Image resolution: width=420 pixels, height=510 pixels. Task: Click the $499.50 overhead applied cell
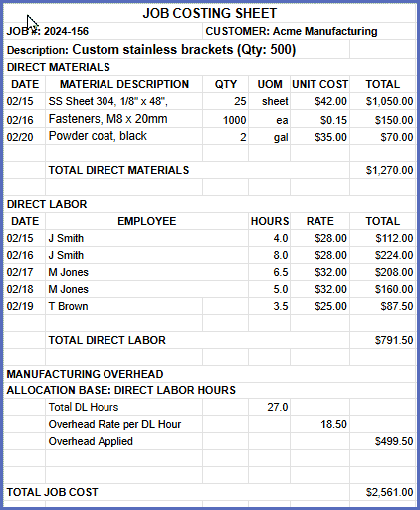383,441
